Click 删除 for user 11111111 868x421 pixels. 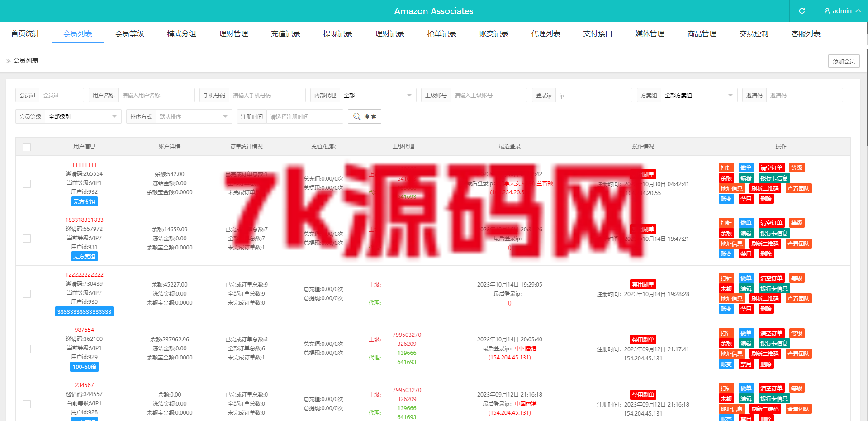point(766,199)
